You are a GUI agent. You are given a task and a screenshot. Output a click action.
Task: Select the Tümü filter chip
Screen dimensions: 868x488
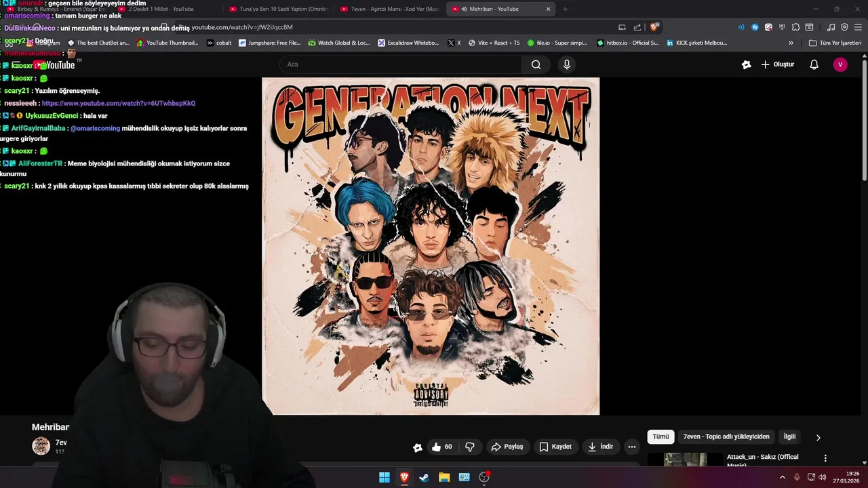[660, 437]
